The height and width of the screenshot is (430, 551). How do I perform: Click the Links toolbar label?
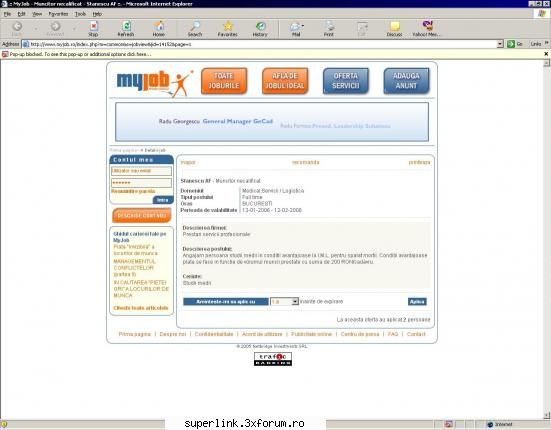tap(536, 44)
